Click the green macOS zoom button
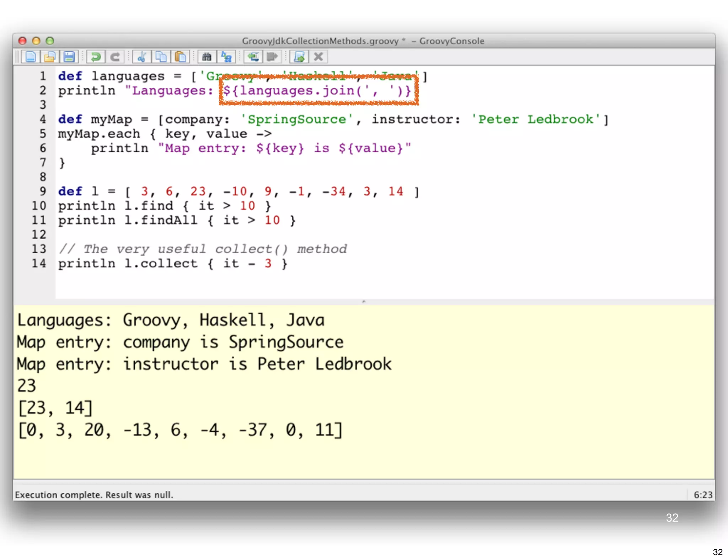Screen dimensions: 728x560 (x=50, y=41)
